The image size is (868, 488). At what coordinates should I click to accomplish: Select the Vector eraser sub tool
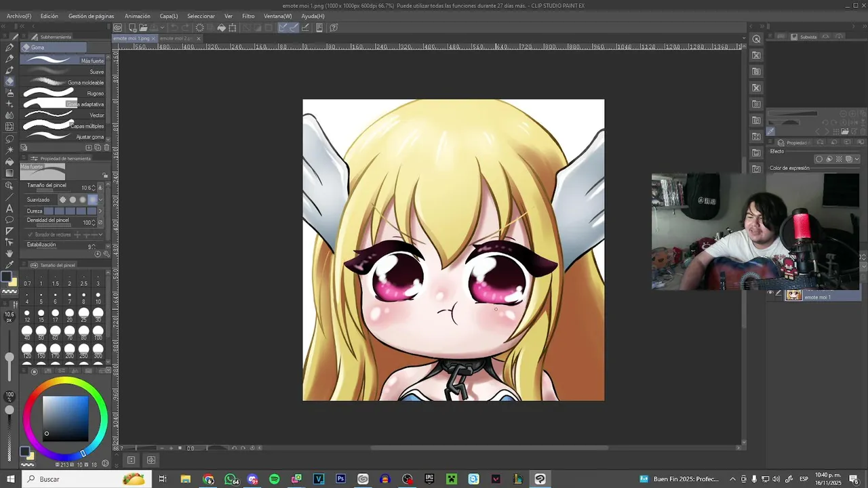point(63,115)
